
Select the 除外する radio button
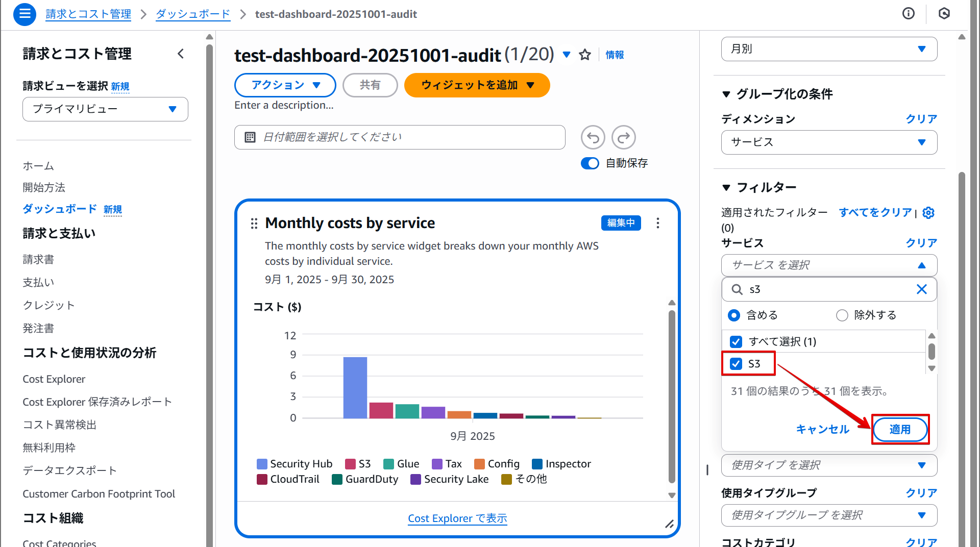pos(842,315)
